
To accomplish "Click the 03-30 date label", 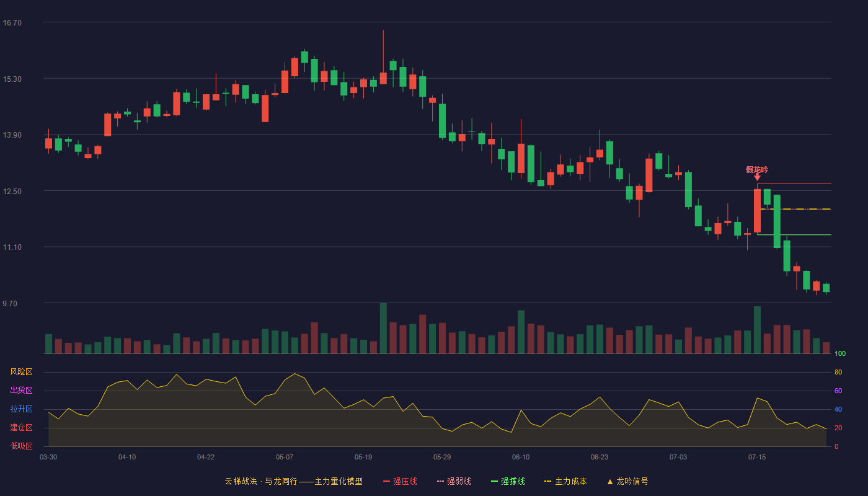I will pos(48,457).
